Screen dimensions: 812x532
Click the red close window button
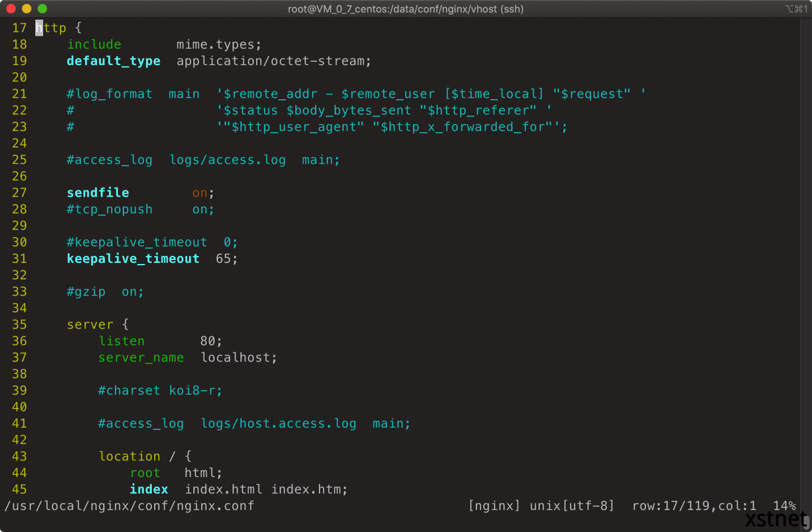(11, 9)
